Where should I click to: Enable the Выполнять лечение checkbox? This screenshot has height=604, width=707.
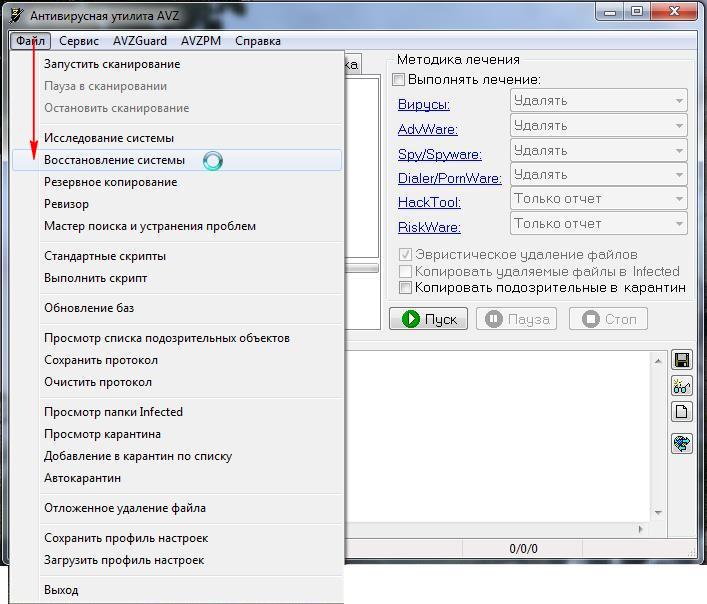(399, 80)
